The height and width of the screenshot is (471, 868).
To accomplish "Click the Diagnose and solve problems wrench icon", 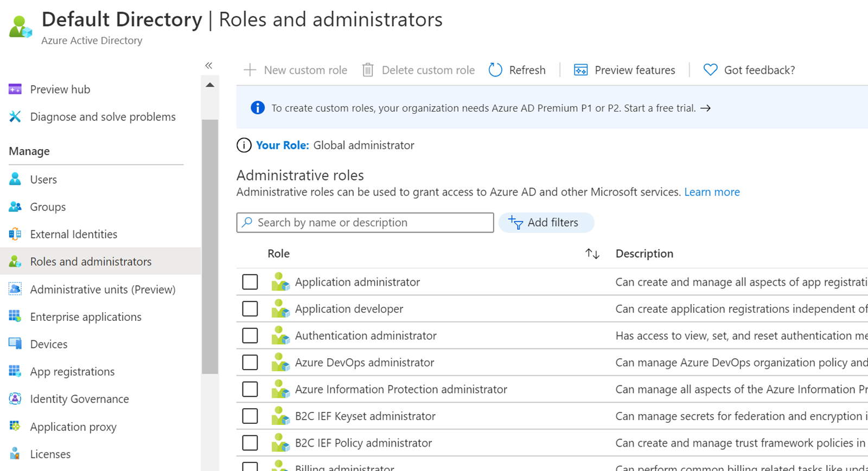I will tap(15, 117).
